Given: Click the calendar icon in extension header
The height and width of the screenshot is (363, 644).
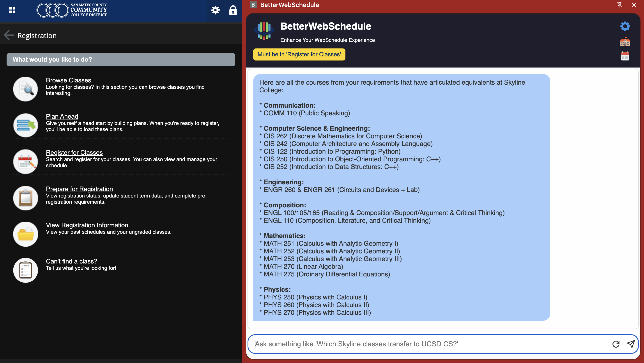Looking at the screenshot, I should pyautogui.click(x=625, y=56).
